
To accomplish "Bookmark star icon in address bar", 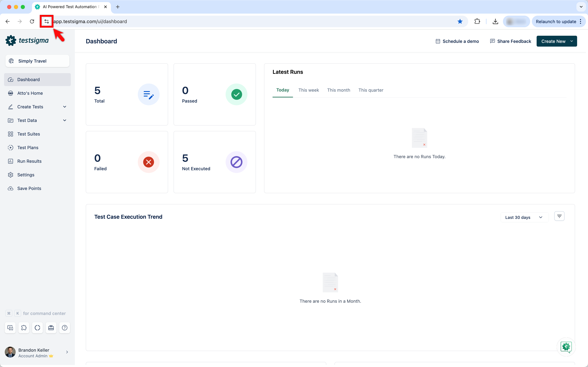I will (x=460, y=21).
